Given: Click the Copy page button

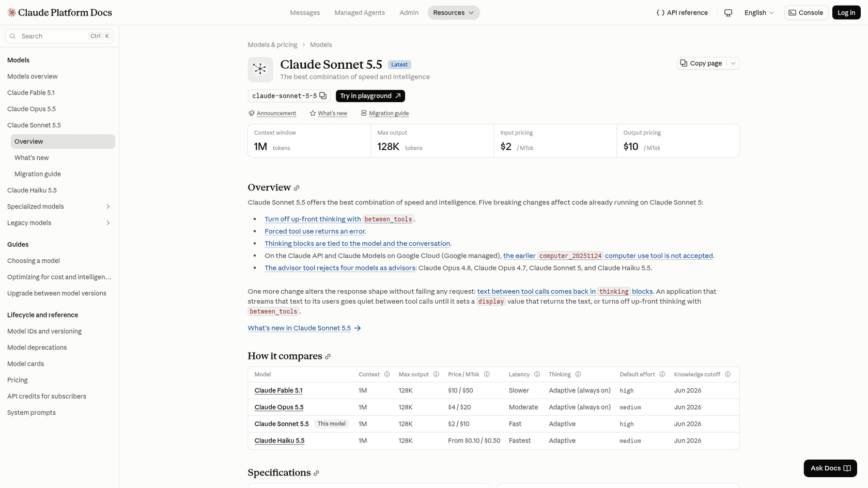Looking at the screenshot, I should (702, 63).
